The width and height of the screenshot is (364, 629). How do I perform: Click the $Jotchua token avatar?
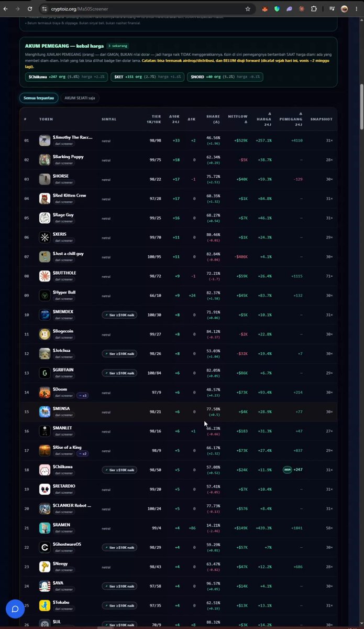[45, 354]
